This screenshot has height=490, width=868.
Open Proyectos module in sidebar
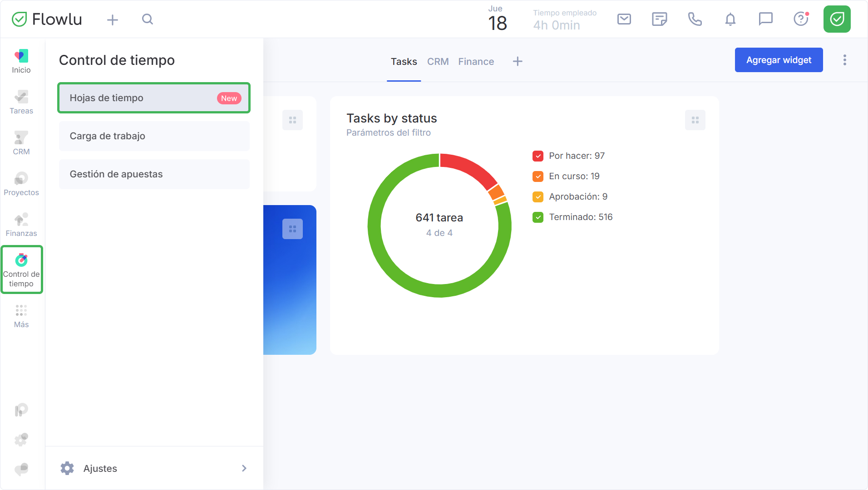coord(21,184)
